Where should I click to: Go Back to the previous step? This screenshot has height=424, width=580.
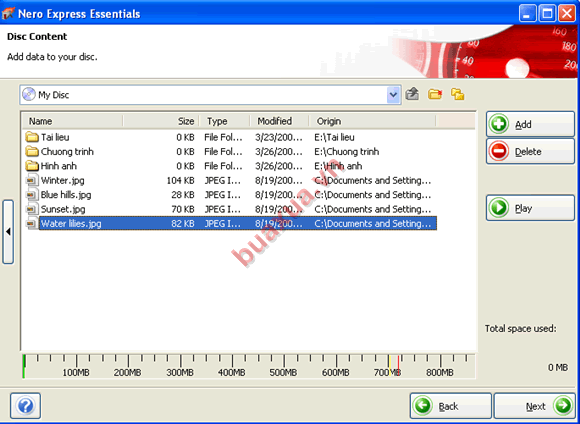click(451, 406)
